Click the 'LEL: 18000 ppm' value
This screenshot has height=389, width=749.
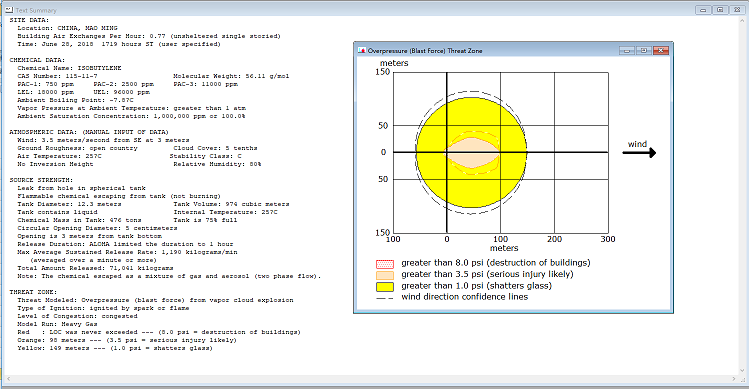tap(45, 92)
